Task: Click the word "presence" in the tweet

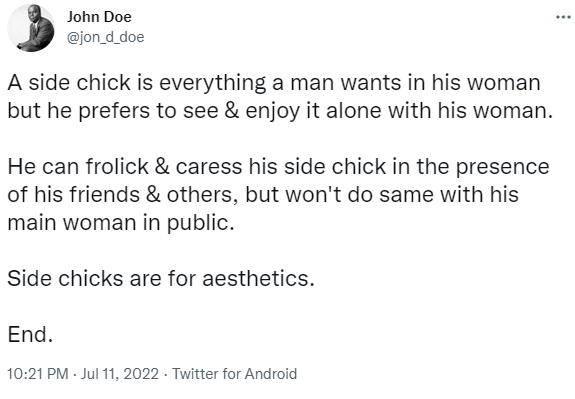Action: (x=502, y=168)
